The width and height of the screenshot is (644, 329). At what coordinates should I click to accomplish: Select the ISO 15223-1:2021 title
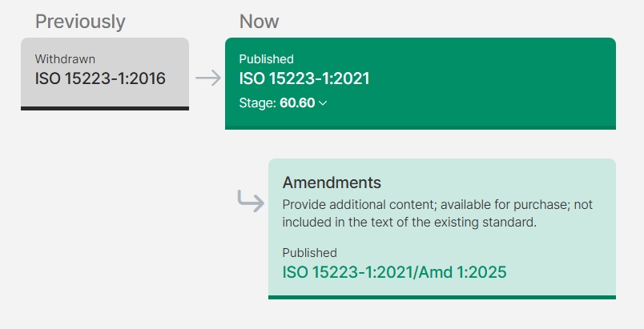[304, 78]
